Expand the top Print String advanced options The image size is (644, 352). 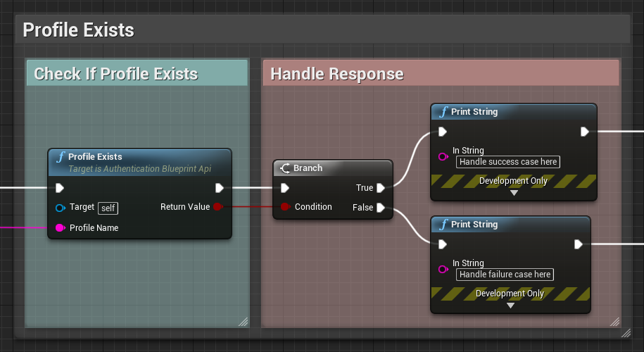point(513,193)
